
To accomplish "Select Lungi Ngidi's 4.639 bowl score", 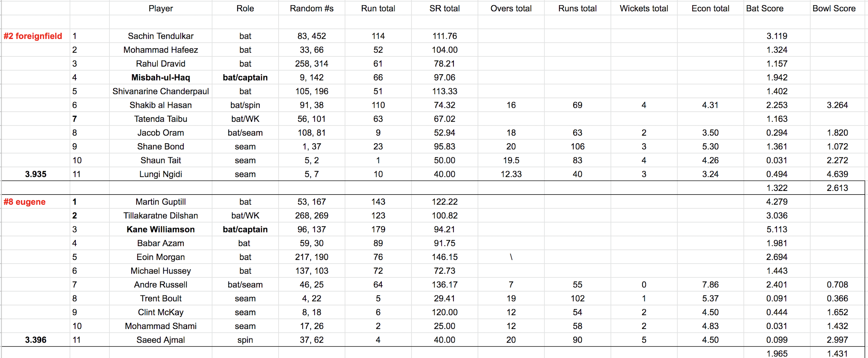I will pyautogui.click(x=837, y=174).
